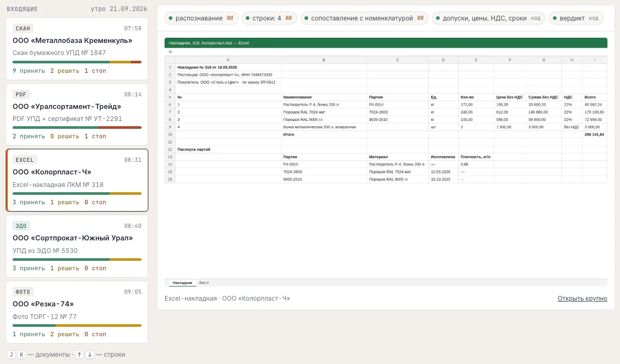Click the EXCEL source badge
This screenshot has height=364, width=620.
click(25, 160)
